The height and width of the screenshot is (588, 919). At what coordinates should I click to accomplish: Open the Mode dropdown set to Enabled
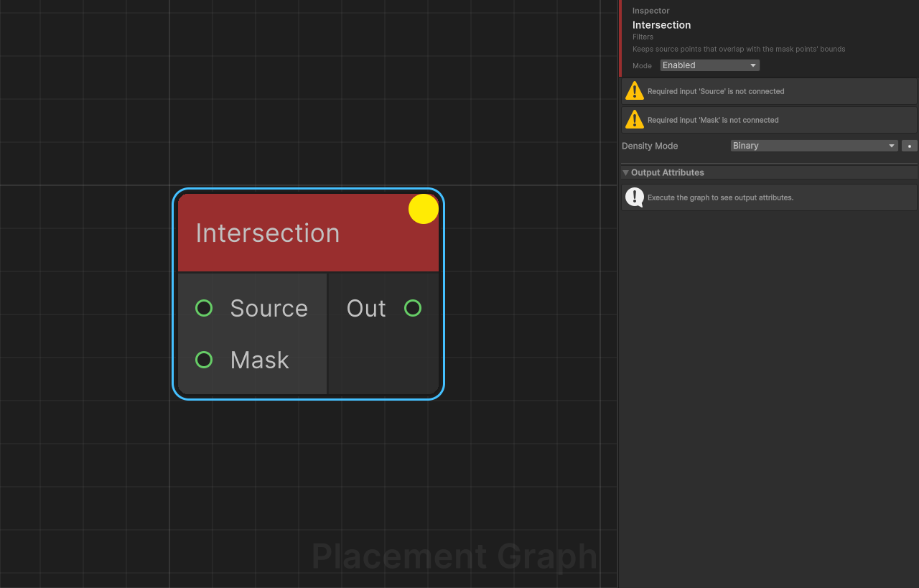point(709,65)
